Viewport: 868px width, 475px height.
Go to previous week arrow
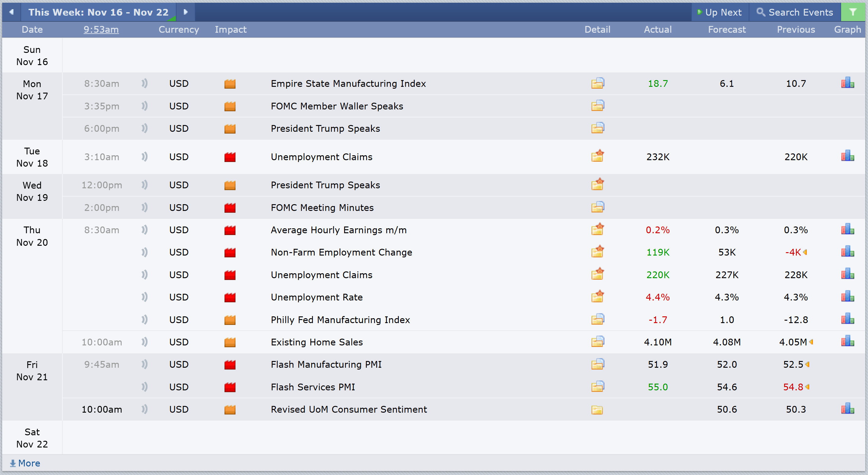click(x=11, y=12)
